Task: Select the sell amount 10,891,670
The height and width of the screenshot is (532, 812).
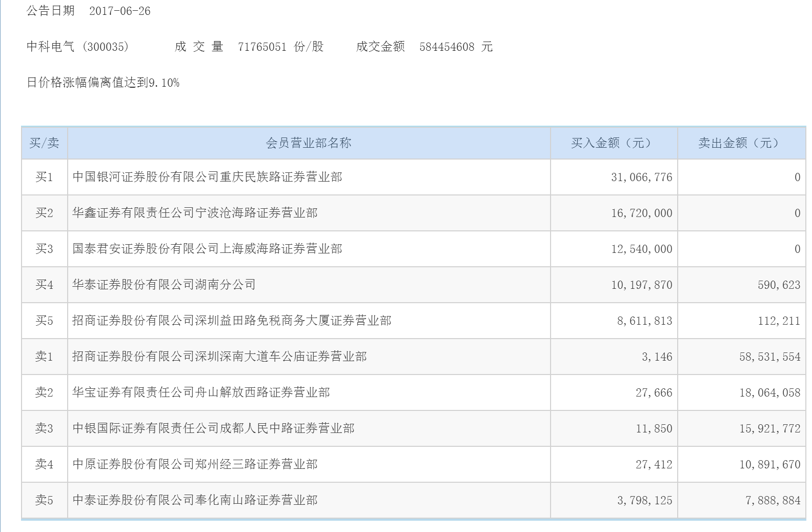Action: tap(770, 464)
